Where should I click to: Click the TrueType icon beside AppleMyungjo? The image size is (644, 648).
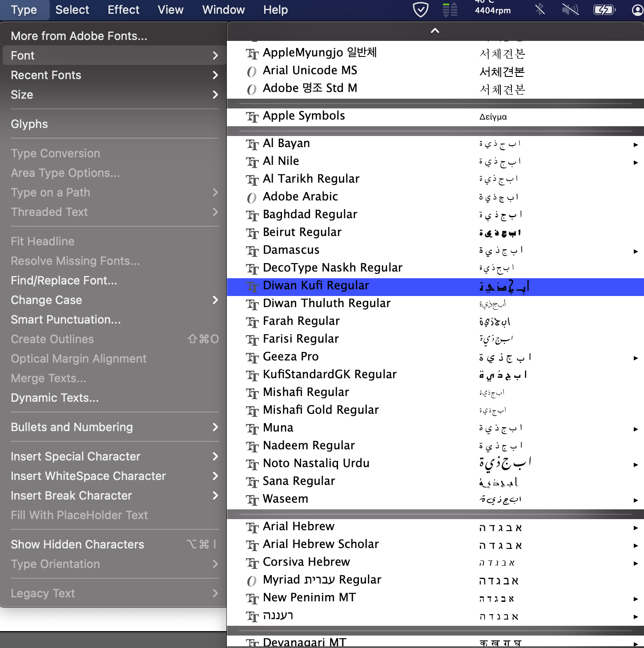pos(252,54)
